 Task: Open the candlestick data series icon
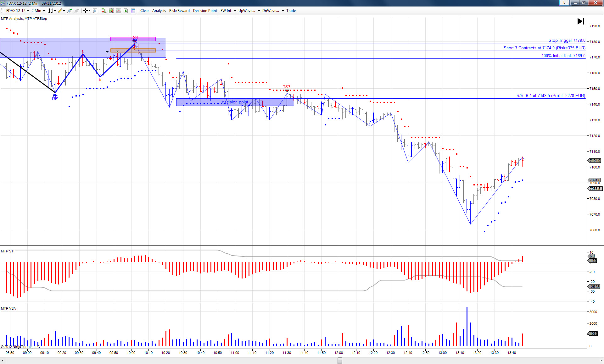111,11
